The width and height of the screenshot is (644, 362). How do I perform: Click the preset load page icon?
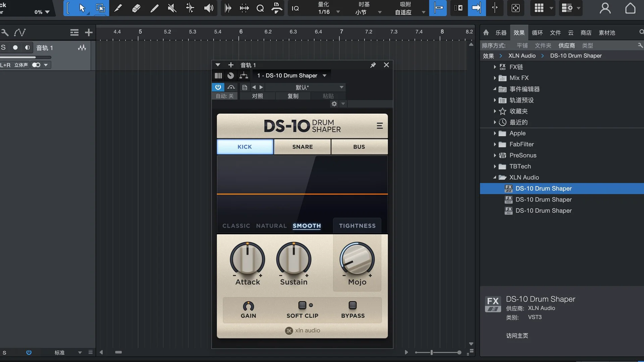coord(245,87)
